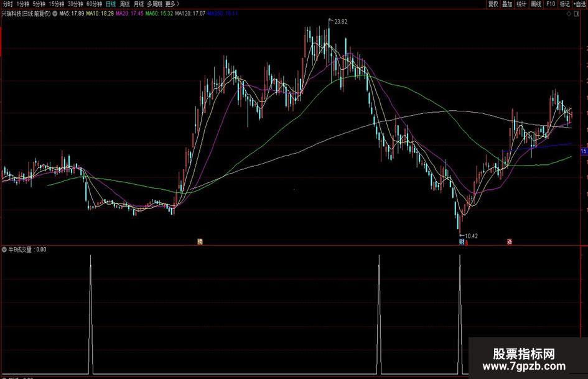The height and width of the screenshot is (379, 588).
Task: Click the blue MA250 indicator label
Action: tap(223, 14)
